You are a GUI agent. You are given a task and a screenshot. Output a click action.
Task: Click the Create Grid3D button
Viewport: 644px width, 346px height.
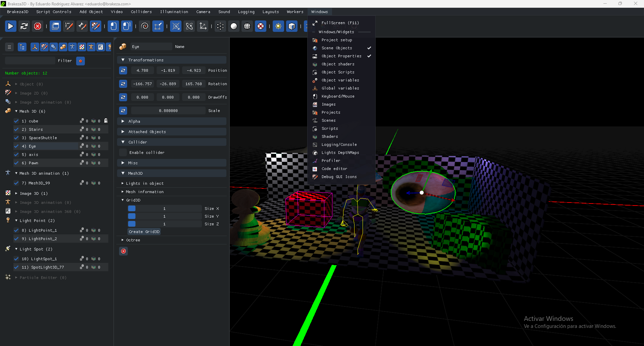pos(144,232)
